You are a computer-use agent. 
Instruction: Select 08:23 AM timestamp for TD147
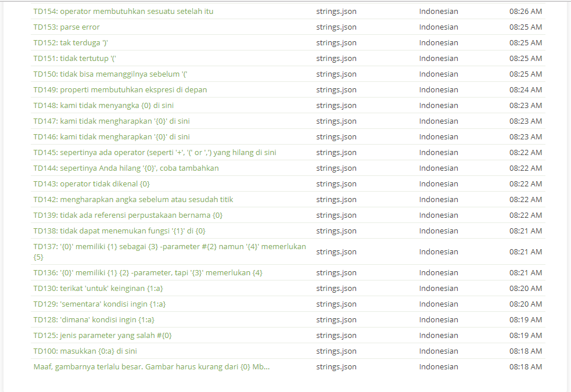pyautogui.click(x=526, y=121)
